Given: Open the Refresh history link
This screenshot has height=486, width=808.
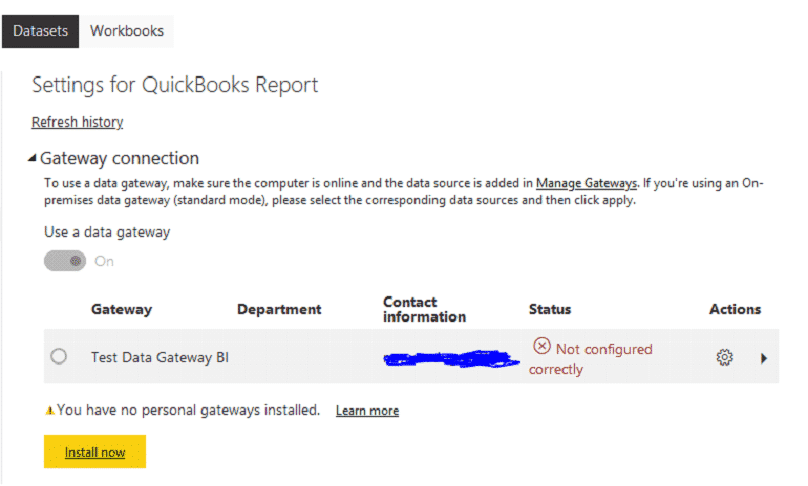Looking at the screenshot, I should pyautogui.click(x=77, y=122).
